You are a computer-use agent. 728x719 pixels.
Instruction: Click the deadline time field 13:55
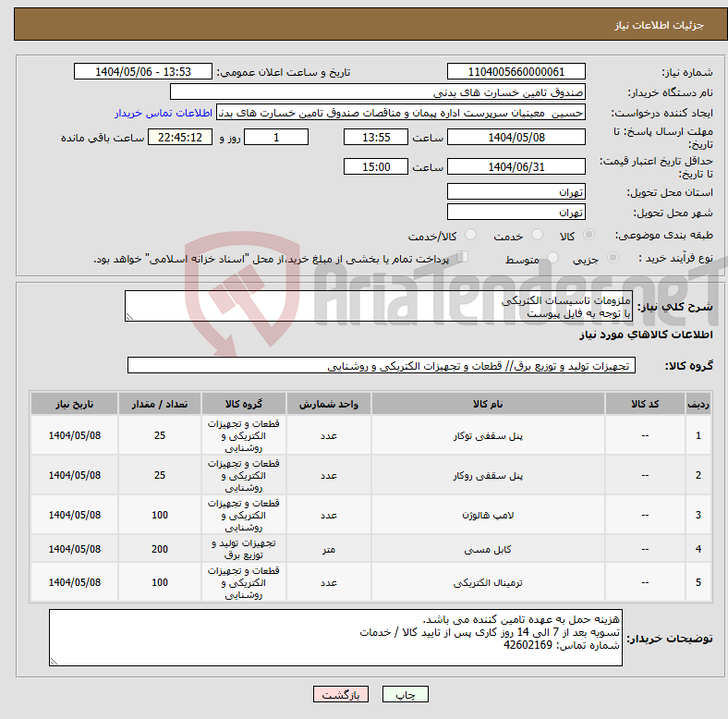pyautogui.click(x=376, y=138)
